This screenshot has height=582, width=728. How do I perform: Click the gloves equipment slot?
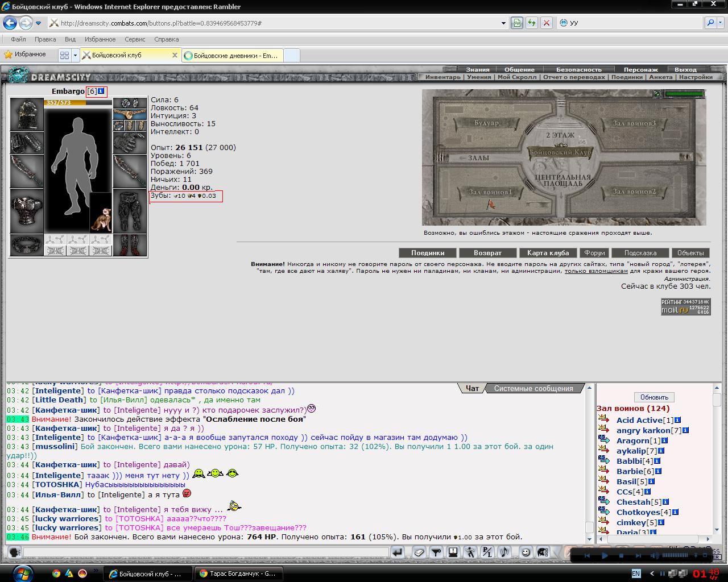coord(130,143)
